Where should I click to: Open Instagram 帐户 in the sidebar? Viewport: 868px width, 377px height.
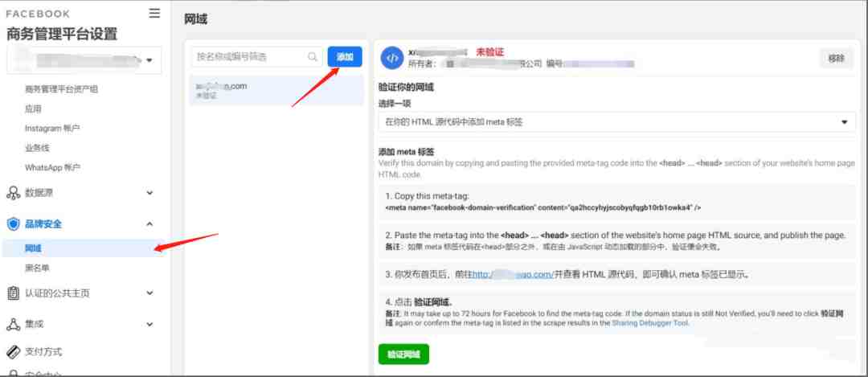pos(52,128)
